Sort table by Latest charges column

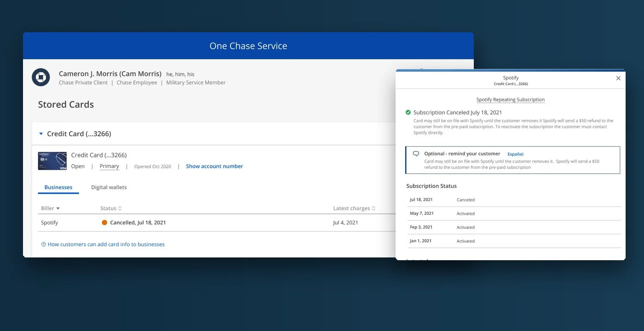point(354,208)
